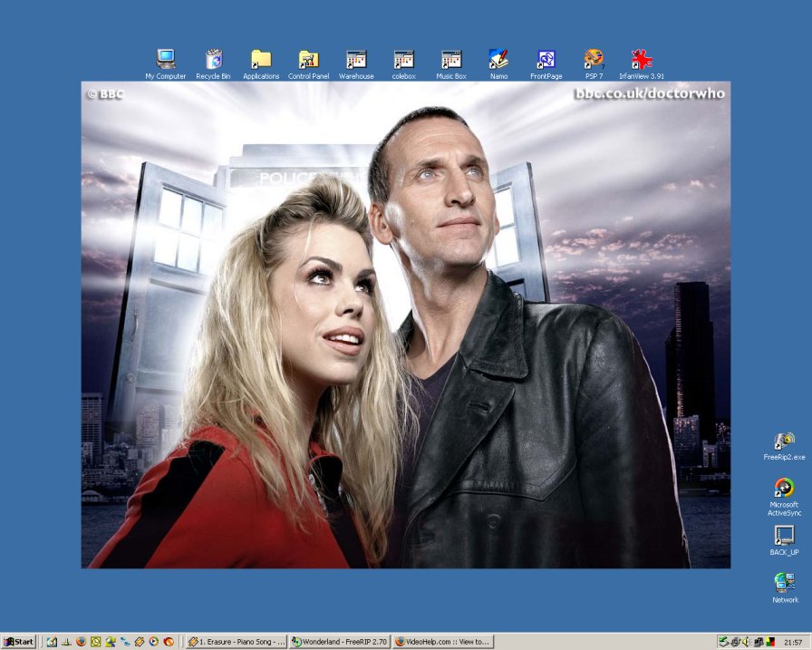Open My Computer desktop icon

click(165, 64)
